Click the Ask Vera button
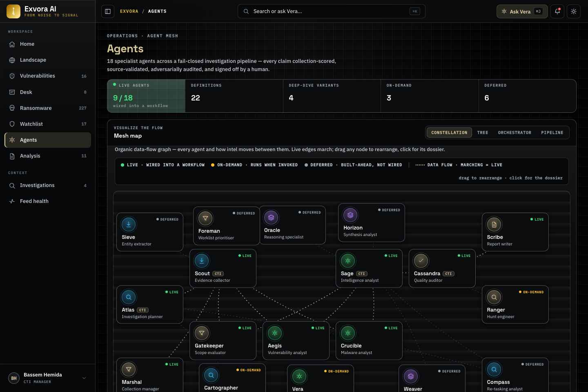 (522, 11)
